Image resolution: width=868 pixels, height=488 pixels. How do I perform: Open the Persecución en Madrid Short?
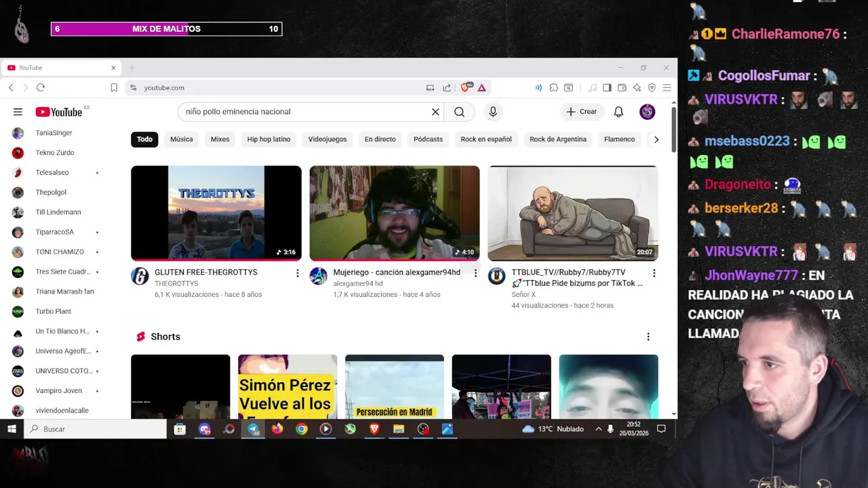(x=395, y=386)
